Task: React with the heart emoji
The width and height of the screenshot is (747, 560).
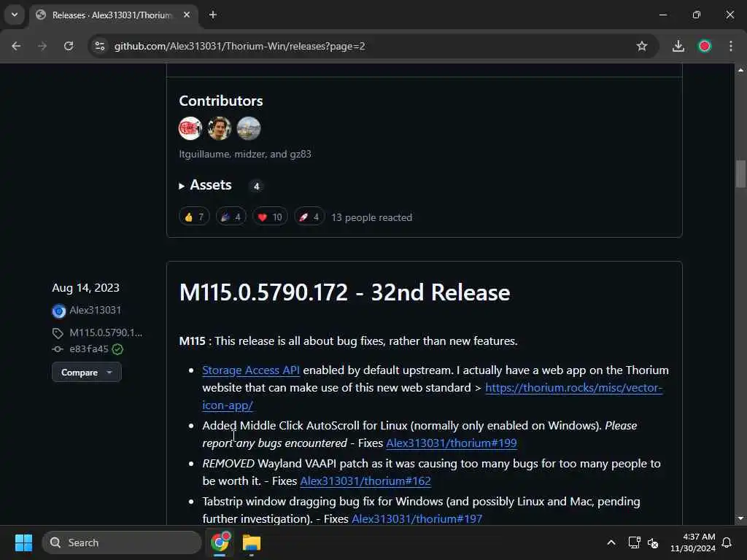Action: coord(270,217)
